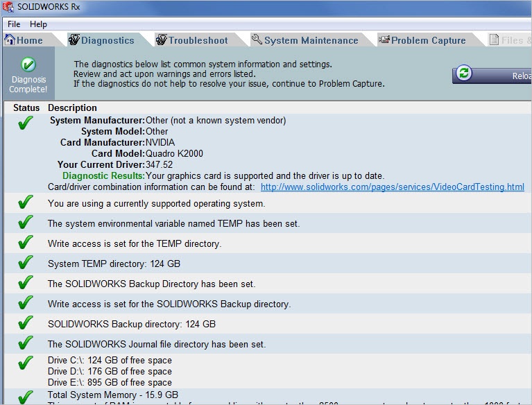532x405 pixels.
Task: Click the System Maintenance wrench icon
Action: pos(257,40)
